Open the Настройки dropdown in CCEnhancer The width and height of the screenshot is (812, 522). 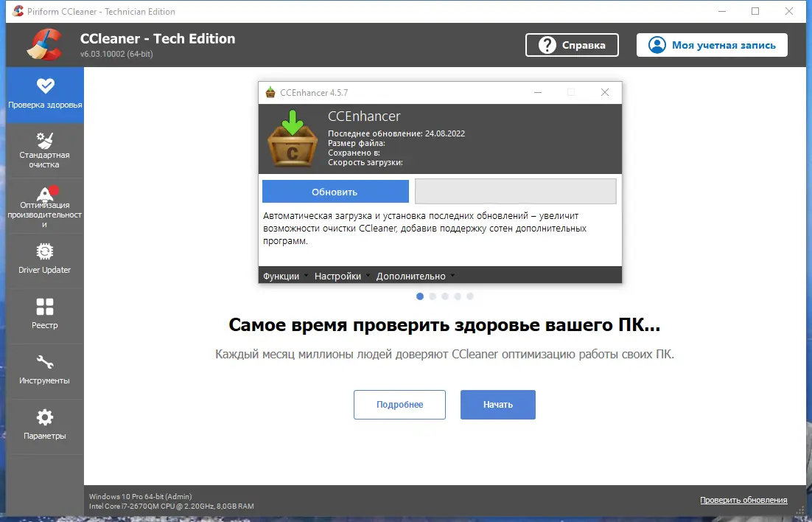pyautogui.click(x=337, y=275)
